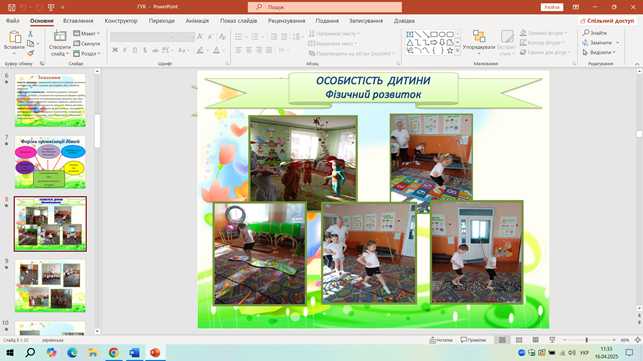Open the Вставлення (Insert) tab
This screenshot has width=643, height=361.
(x=78, y=21)
